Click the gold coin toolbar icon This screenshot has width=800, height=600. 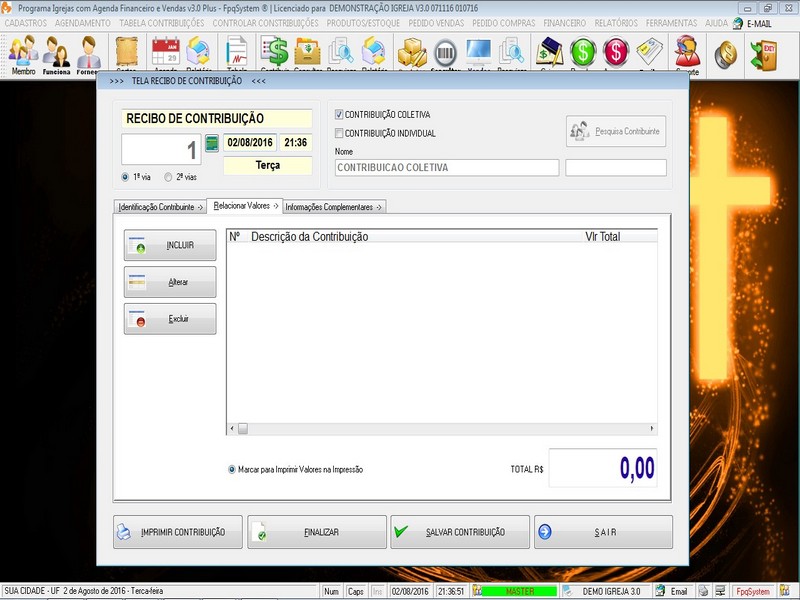pos(726,55)
